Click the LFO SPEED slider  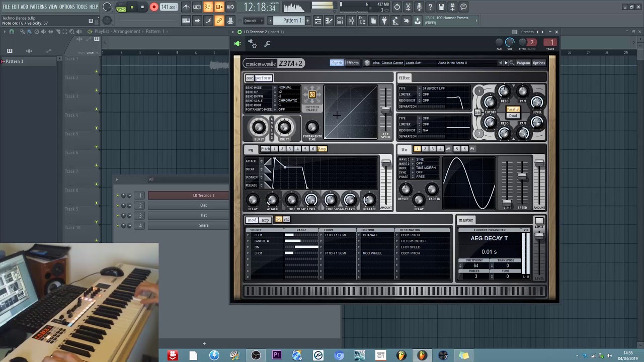point(522,176)
